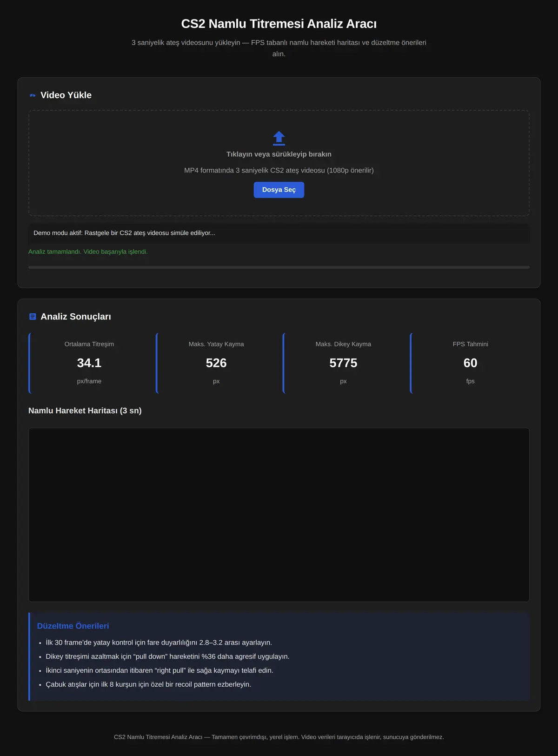
Task: Click the analysis progress bar
Action: [x=279, y=267]
